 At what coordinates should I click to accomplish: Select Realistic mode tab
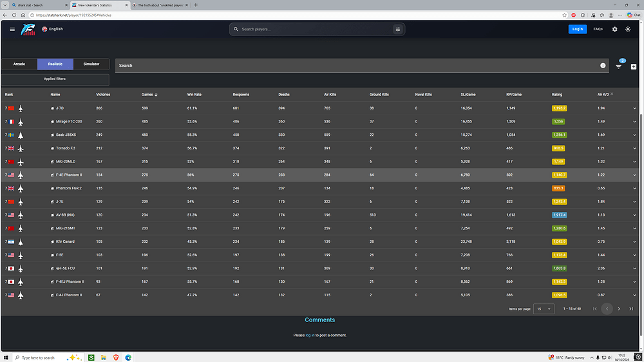point(55,64)
